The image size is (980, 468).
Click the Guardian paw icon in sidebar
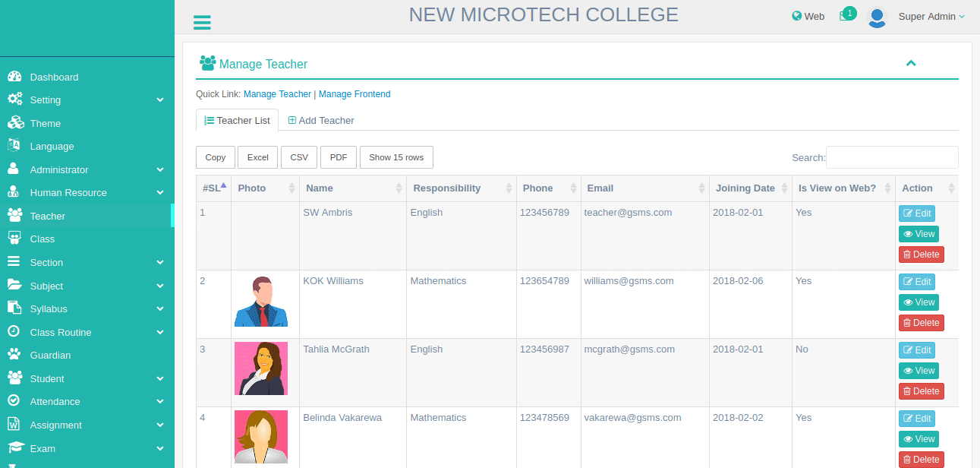(14, 355)
